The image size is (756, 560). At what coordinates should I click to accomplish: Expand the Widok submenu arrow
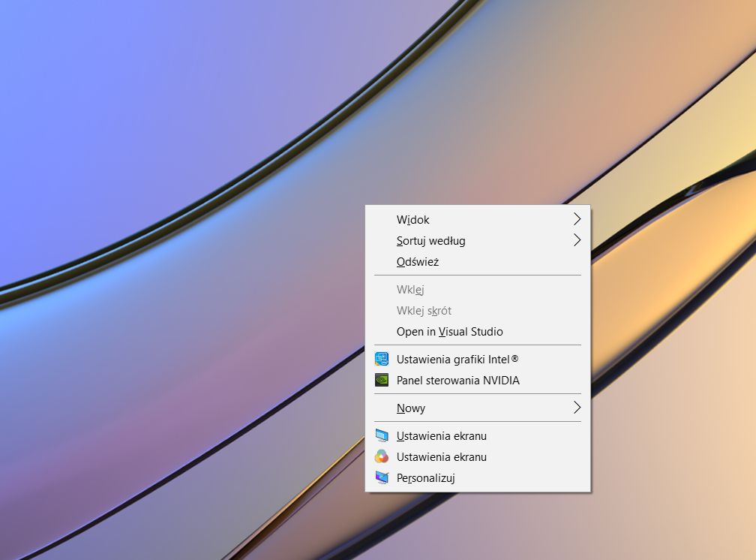pos(576,219)
